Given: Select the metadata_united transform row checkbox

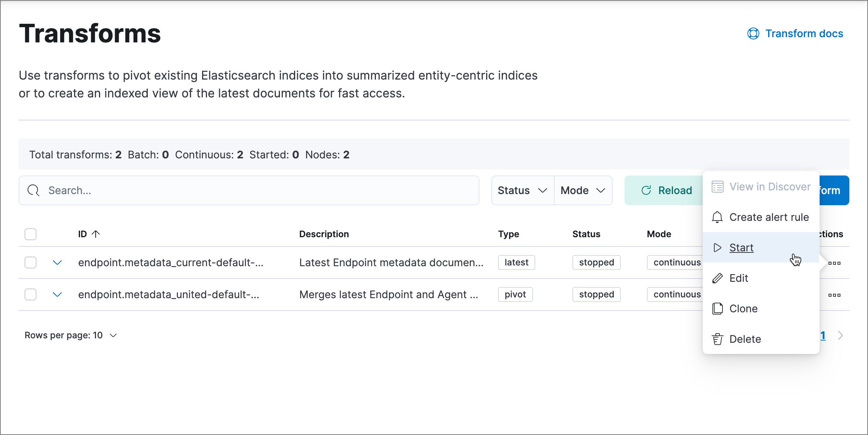Looking at the screenshot, I should click(x=30, y=294).
